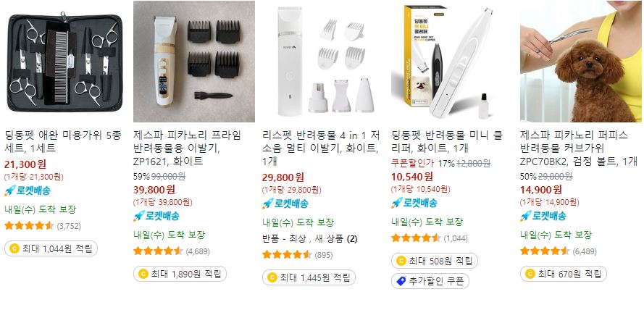Image resolution: width=644 pixels, height=310 pixels.
Task: Click the 로켓배송 rocket icon under 21,300원
Action: (x=10, y=190)
